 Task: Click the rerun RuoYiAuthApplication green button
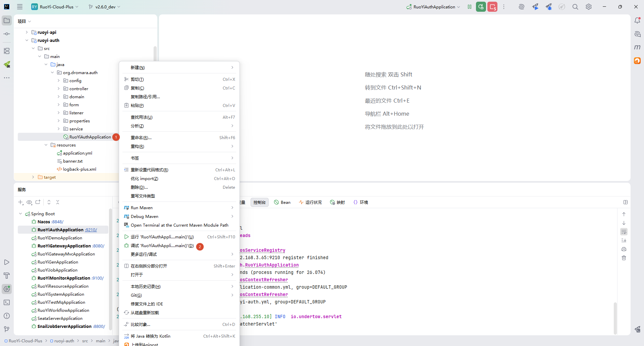481,7
